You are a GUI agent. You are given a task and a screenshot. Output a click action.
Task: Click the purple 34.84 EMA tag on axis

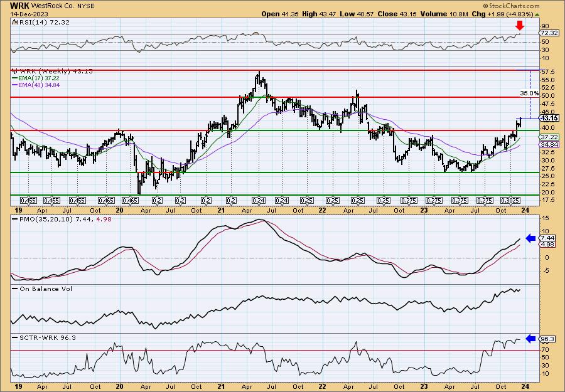550,145
